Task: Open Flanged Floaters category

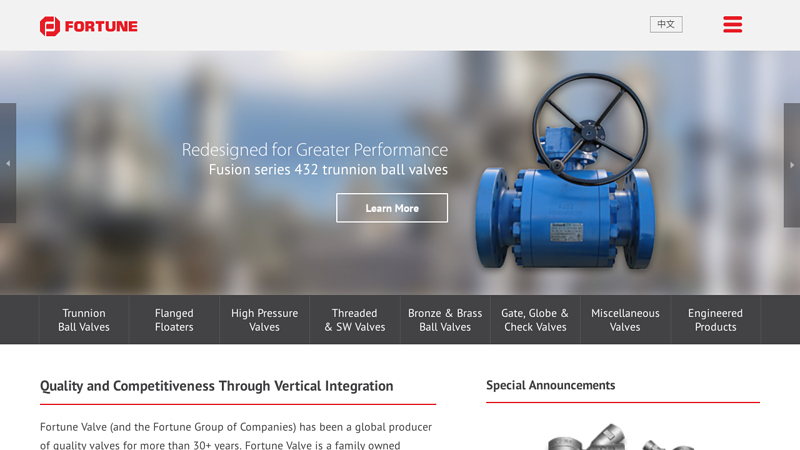Action: pyautogui.click(x=174, y=320)
